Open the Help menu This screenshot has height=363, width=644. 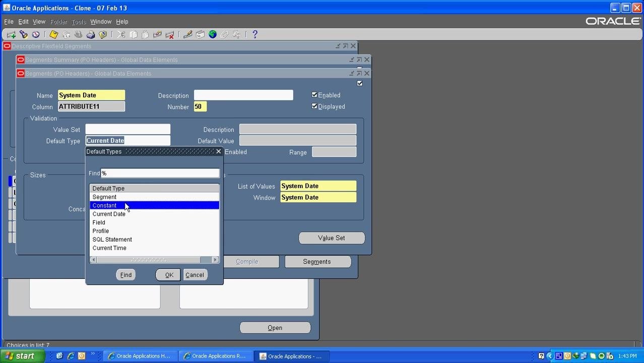click(122, 22)
